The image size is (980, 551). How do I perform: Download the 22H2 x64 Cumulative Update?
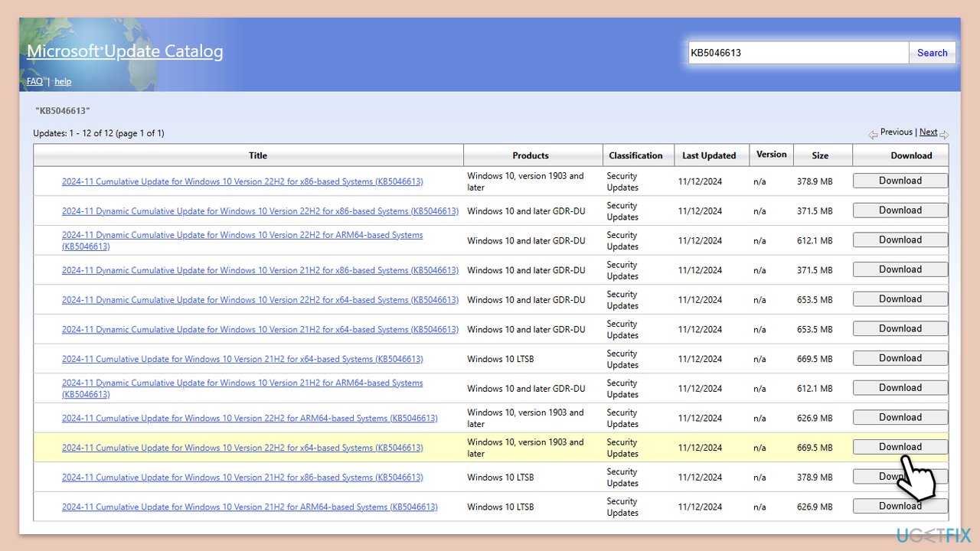coord(900,447)
